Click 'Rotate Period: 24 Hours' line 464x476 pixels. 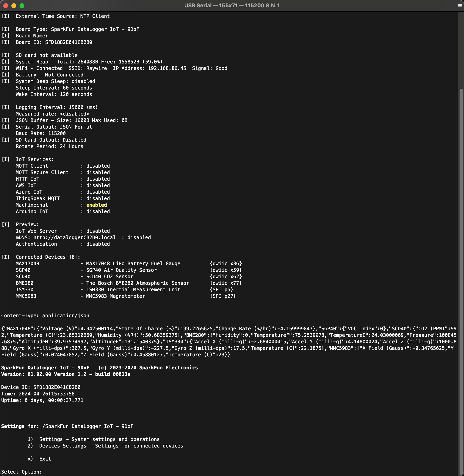tap(49, 146)
